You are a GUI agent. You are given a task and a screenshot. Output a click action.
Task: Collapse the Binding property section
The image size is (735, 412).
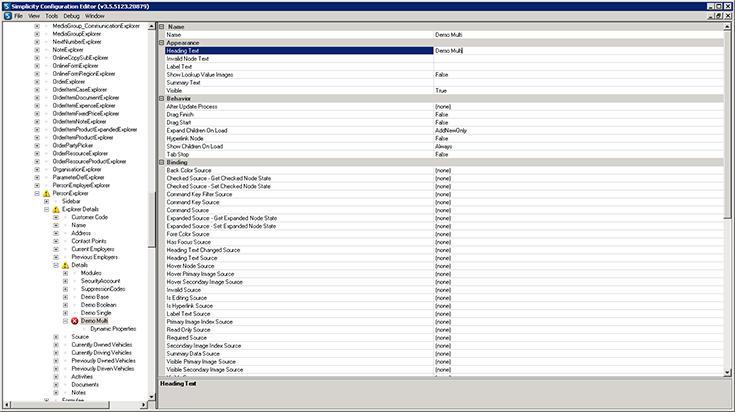(x=162, y=162)
